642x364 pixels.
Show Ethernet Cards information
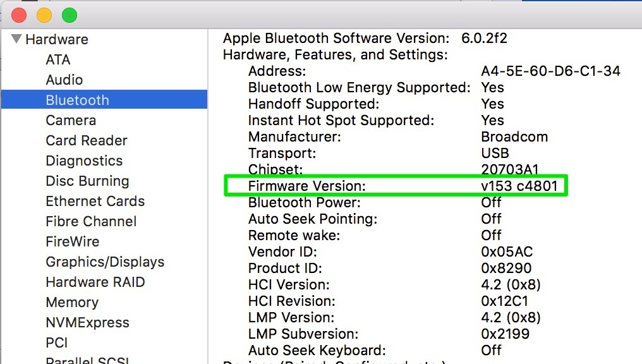pyautogui.click(x=95, y=202)
